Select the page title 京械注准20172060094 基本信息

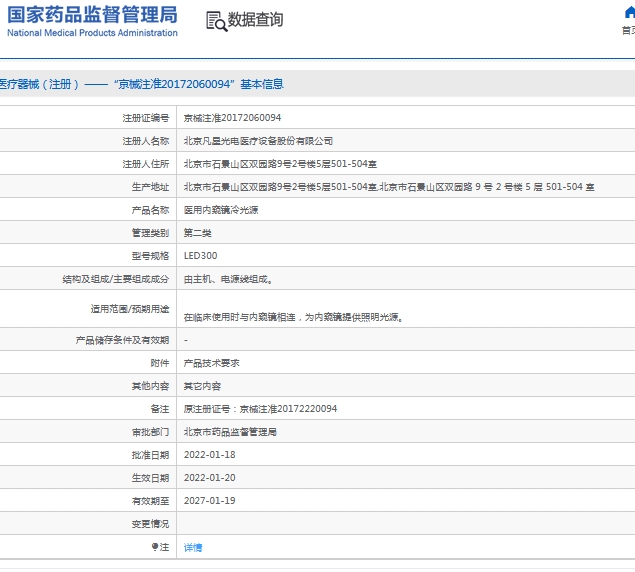point(198,84)
